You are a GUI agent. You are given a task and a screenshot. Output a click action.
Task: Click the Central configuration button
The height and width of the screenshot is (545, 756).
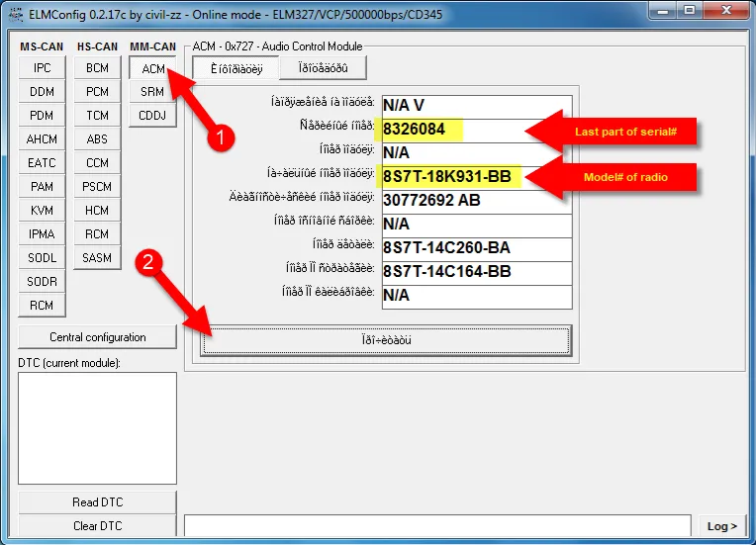[x=97, y=337]
